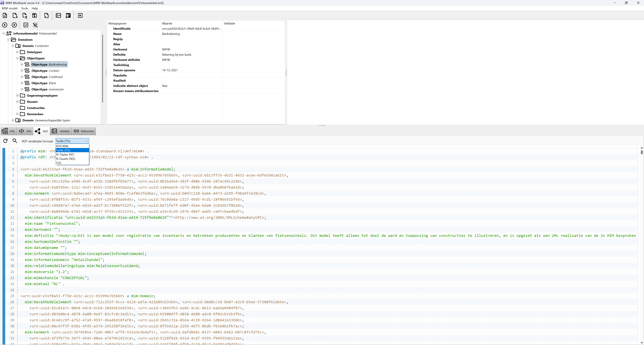Expand the Objecttype Klant tree node

point(22,83)
